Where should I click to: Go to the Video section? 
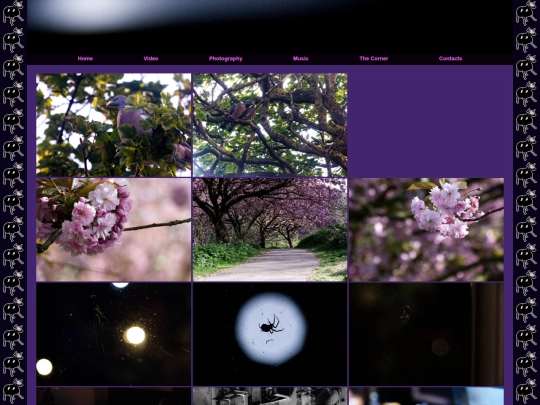[151, 59]
